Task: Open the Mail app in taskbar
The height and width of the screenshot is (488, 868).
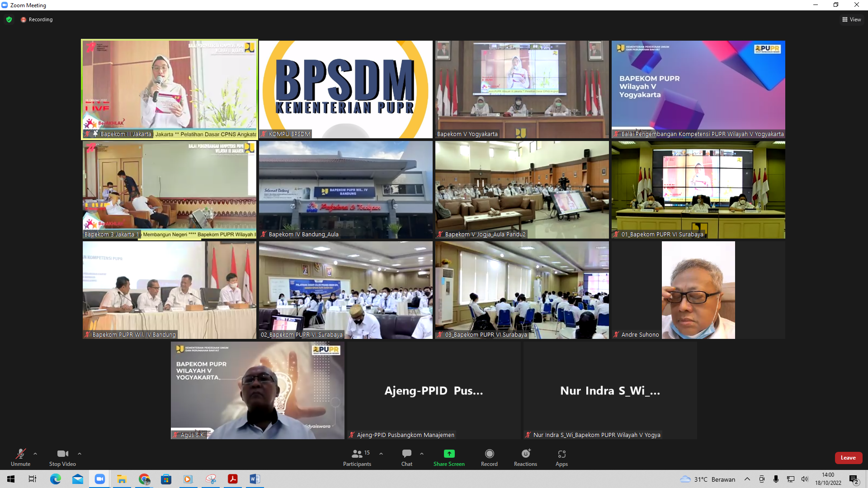Action: [78, 479]
